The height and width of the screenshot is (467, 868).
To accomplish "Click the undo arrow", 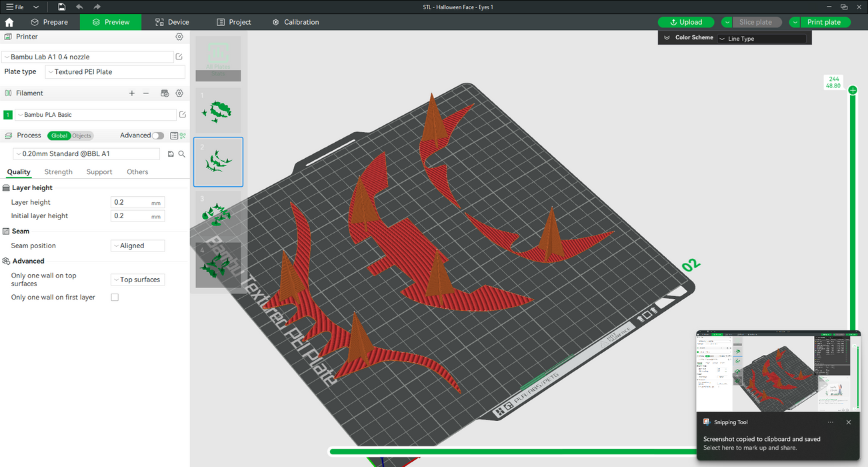I will pyautogui.click(x=79, y=7).
